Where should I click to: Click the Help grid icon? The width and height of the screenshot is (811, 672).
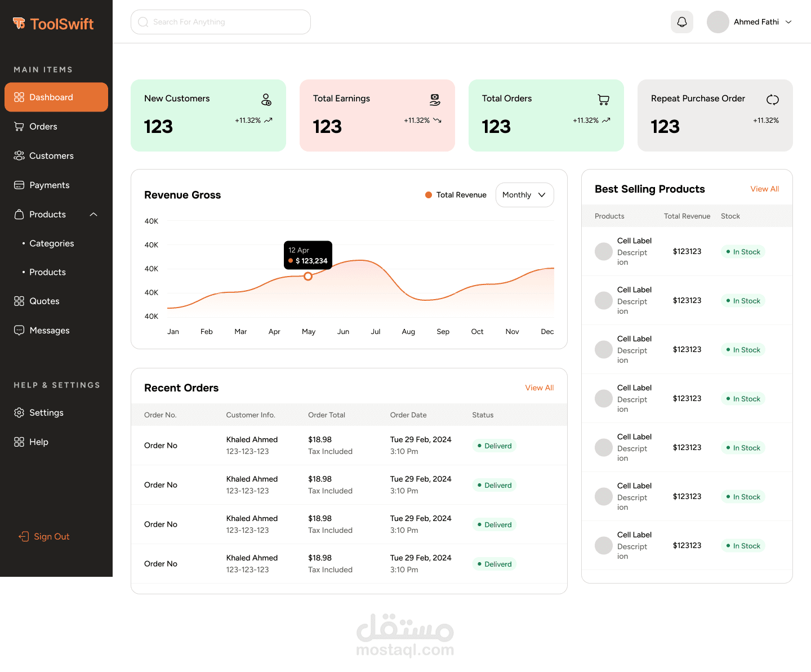point(19,442)
